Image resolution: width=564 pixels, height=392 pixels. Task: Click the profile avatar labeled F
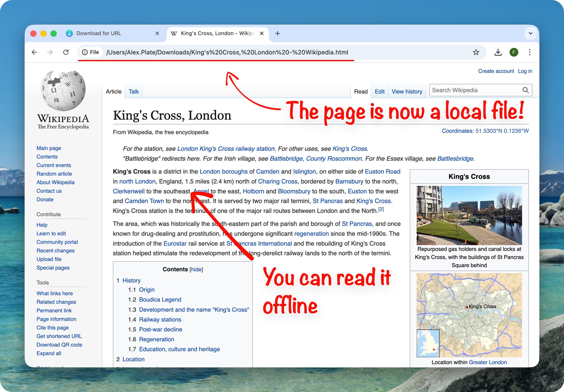click(x=514, y=52)
